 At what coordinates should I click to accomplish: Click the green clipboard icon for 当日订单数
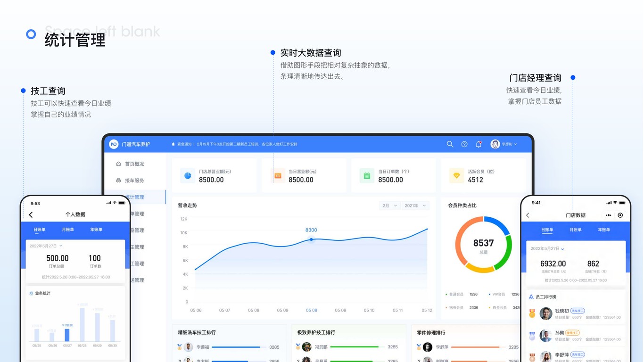(x=367, y=176)
